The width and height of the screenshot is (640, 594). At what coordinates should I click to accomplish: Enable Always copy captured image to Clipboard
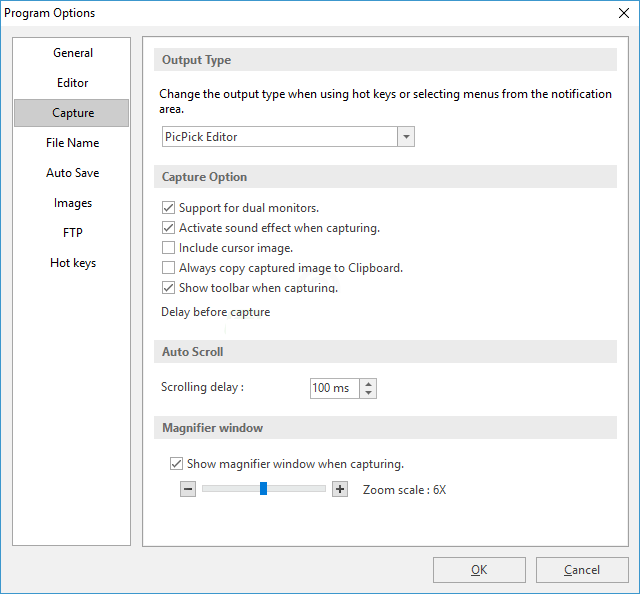(168, 268)
